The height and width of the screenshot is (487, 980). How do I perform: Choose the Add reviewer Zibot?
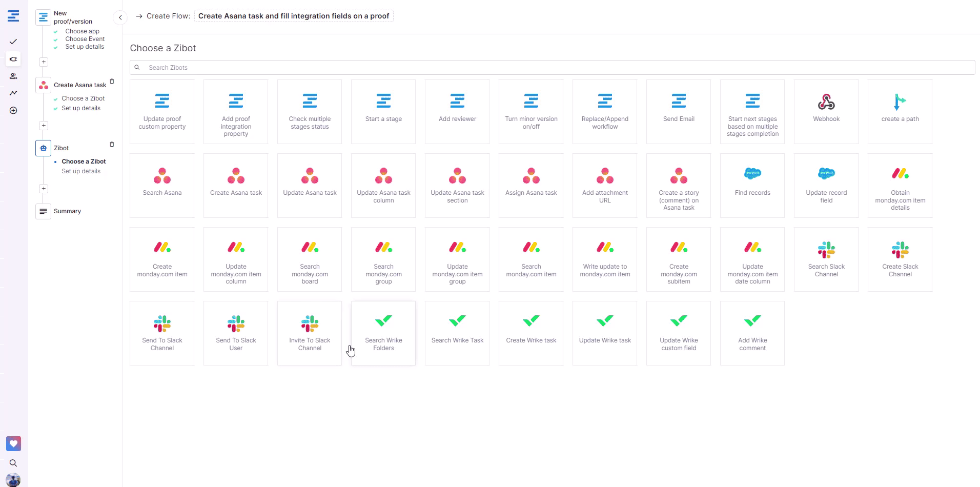coord(457,112)
